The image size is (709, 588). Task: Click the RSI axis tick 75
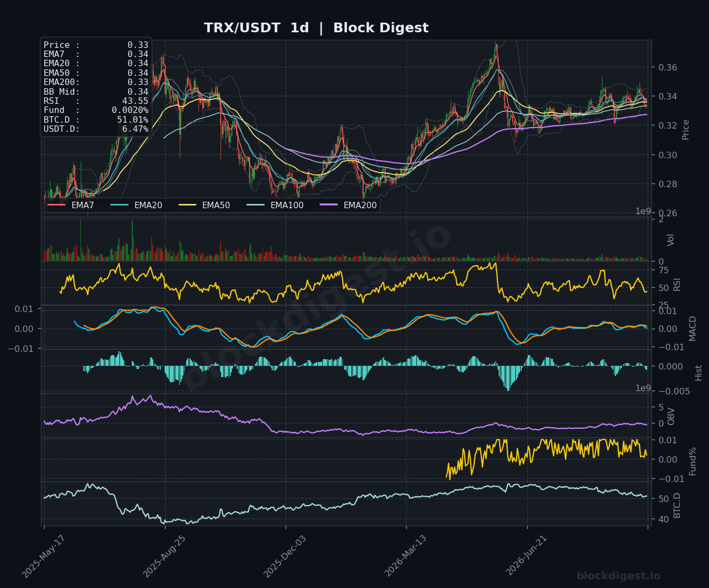pos(663,271)
